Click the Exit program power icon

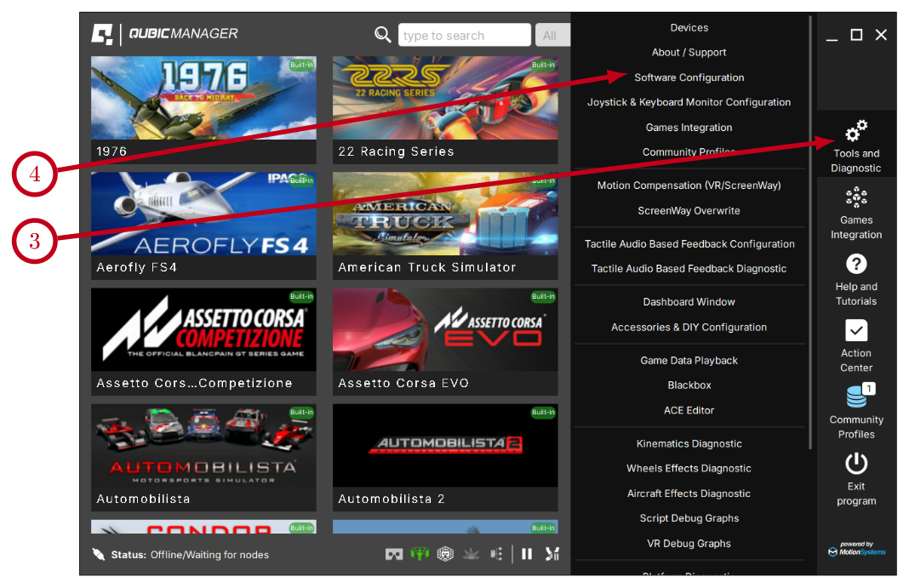855,478
